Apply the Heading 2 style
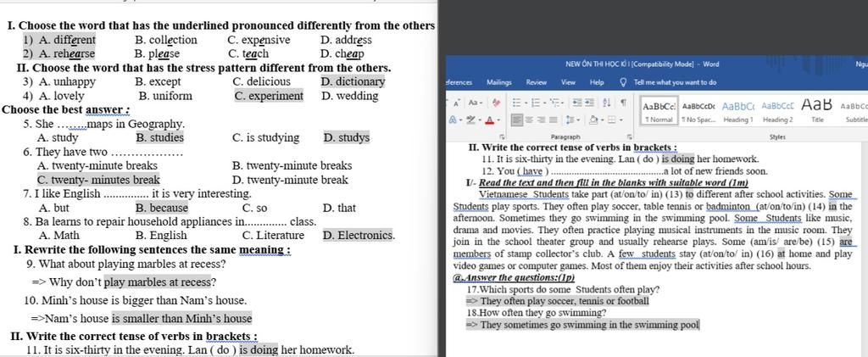Image resolution: width=868 pixels, height=357 pixels. click(x=778, y=111)
